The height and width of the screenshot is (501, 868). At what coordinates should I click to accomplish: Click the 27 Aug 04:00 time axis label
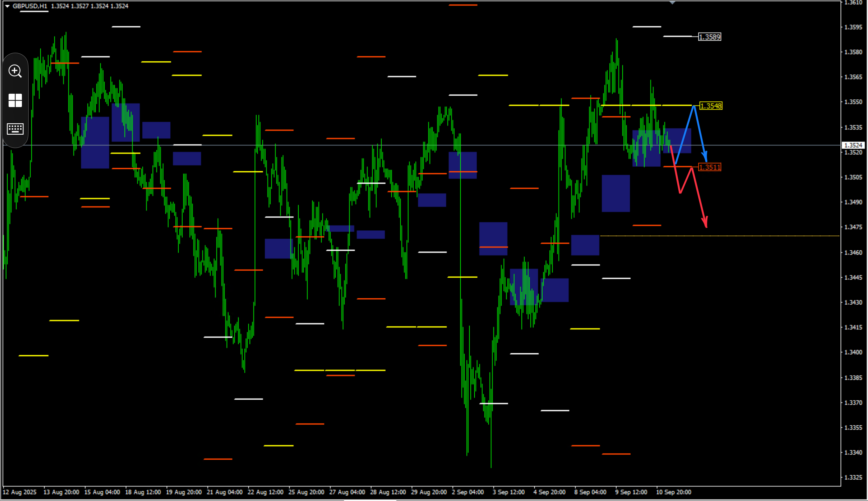[x=347, y=492]
